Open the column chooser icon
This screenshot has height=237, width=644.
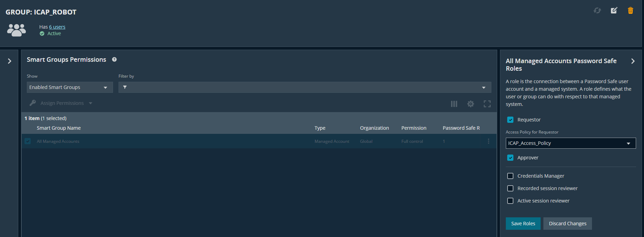pos(454,104)
